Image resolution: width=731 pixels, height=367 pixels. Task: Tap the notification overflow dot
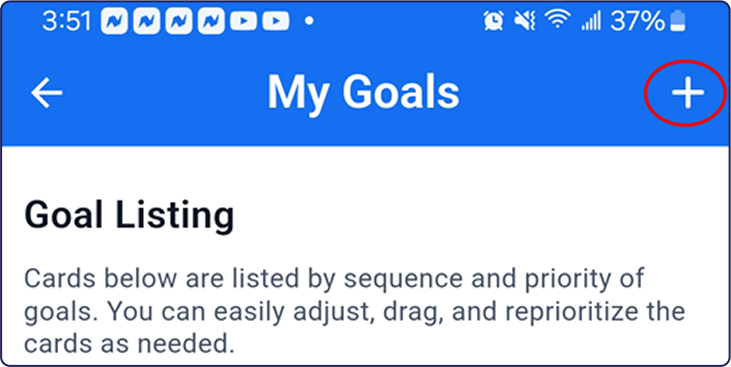(309, 21)
